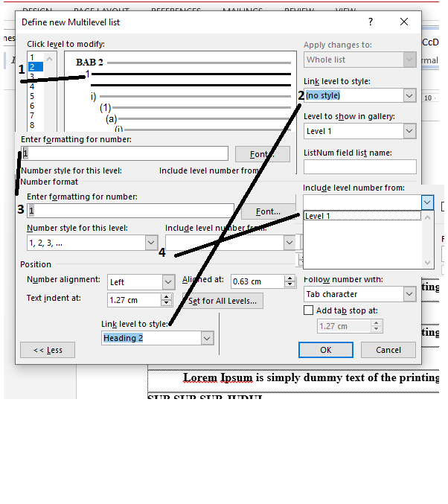Click the Set for All Levels button

click(223, 301)
